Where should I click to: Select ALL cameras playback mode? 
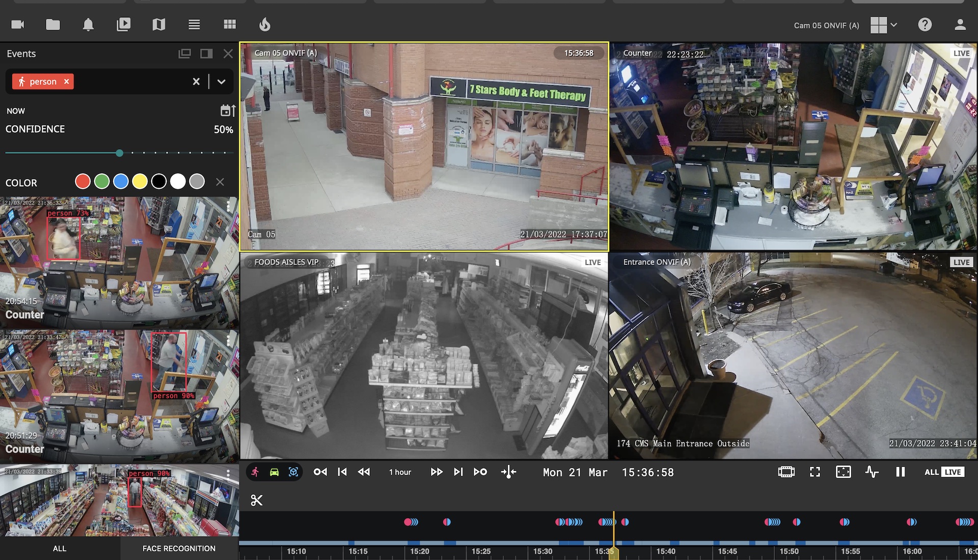tap(932, 472)
